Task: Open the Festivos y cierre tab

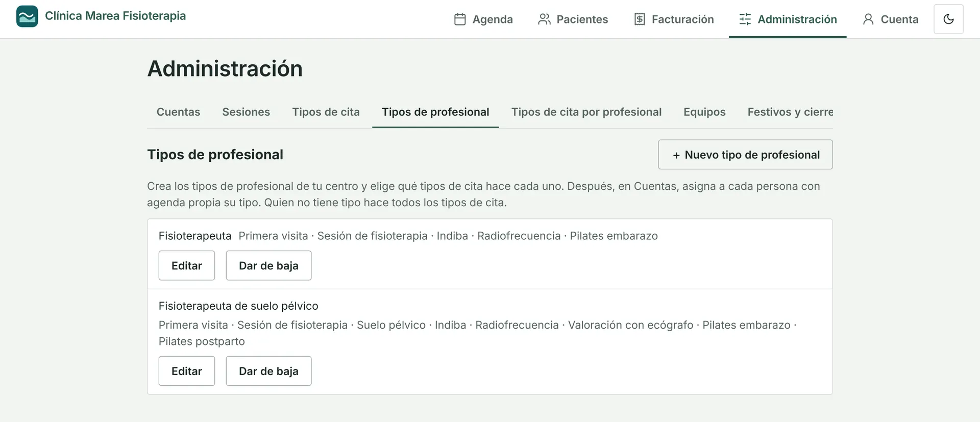Action: (790, 112)
